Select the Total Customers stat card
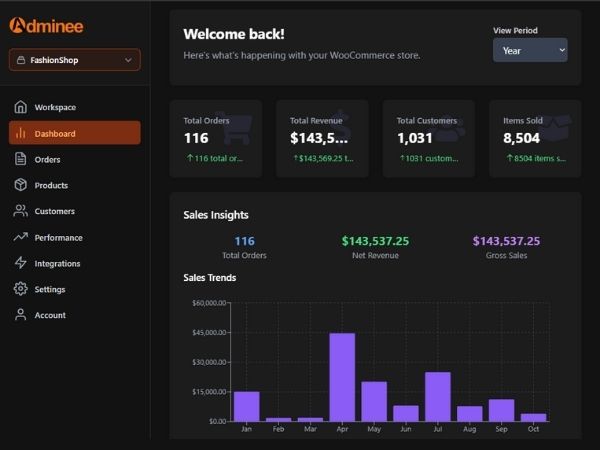This screenshot has height=450, width=600. click(428, 138)
